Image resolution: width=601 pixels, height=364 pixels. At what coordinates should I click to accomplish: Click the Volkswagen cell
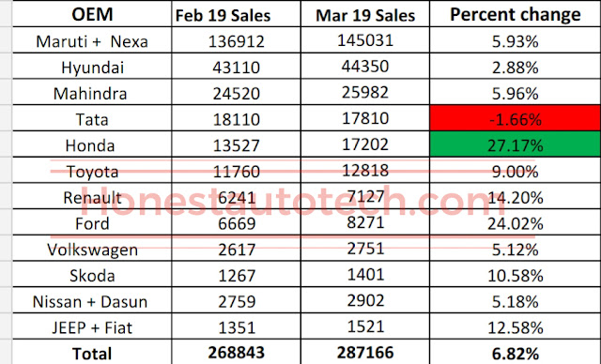pyautogui.click(x=92, y=249)
